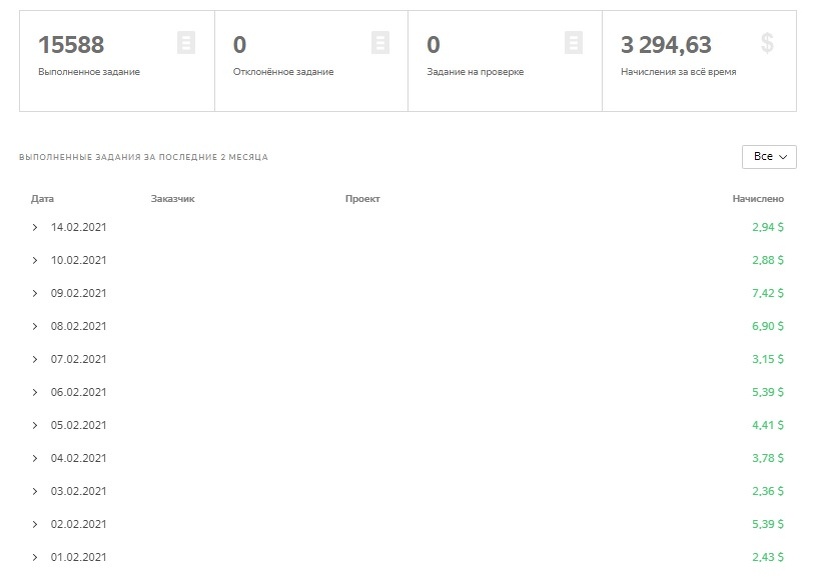Click the 'Проект' column header
This screenshot has width=814, height=577.
[362, 199]
